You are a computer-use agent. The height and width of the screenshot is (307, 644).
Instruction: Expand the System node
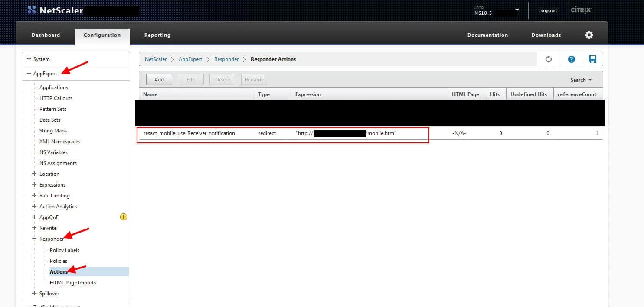pos(29,59)
